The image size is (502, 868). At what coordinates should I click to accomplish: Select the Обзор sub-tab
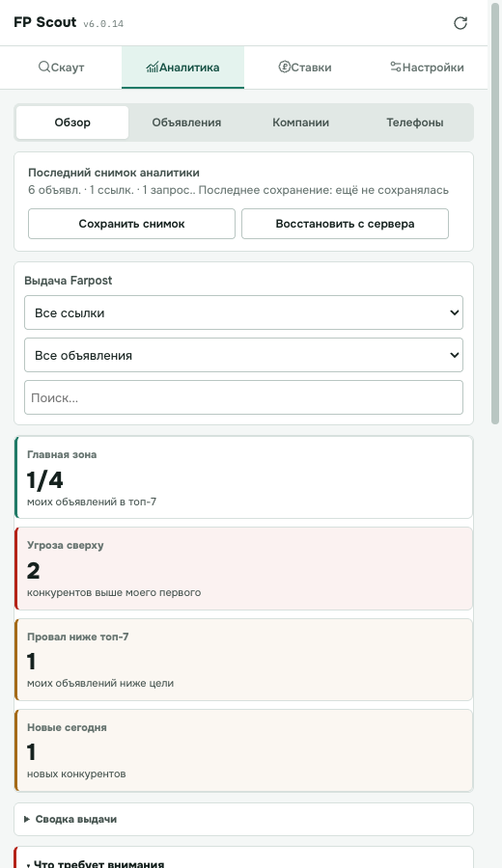pyautogui.click(x=72, y=122)
